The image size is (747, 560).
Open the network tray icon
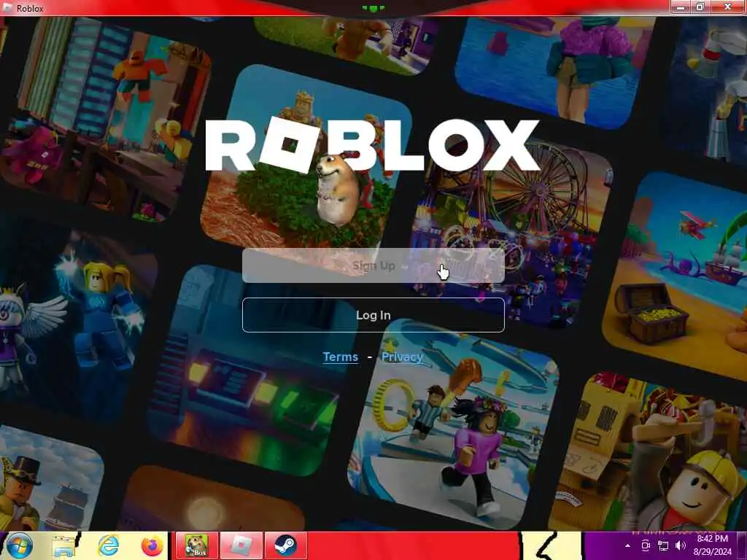(x=662, y=545)
